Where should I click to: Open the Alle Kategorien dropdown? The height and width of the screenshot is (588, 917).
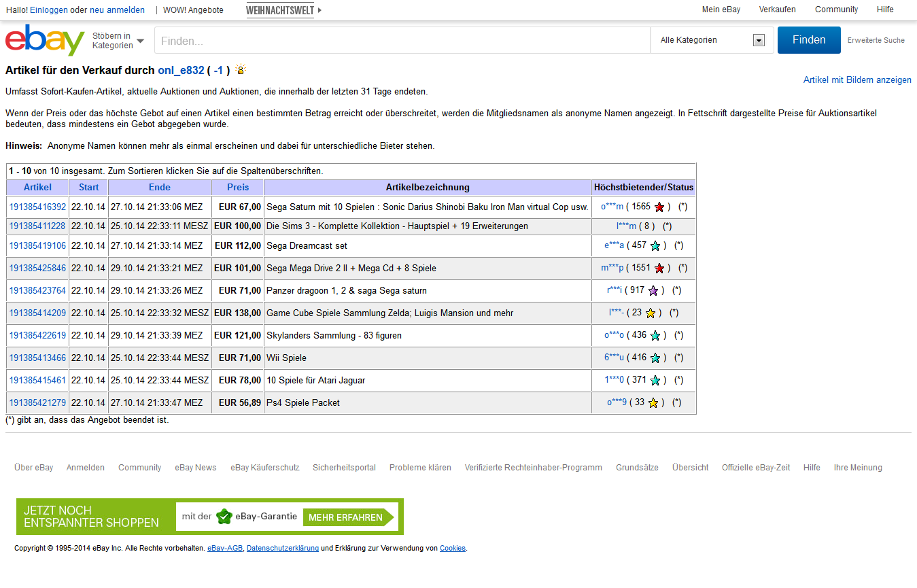tap(712, 40)
